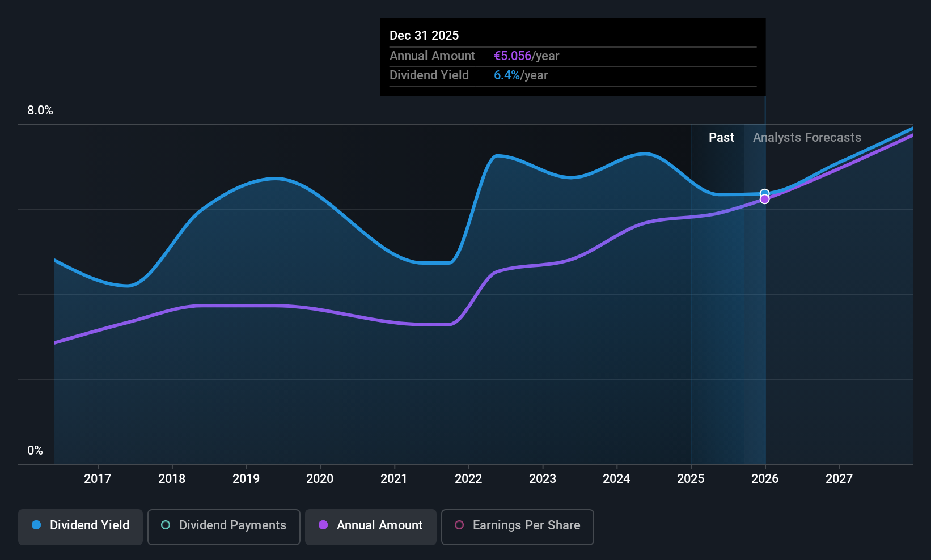Click the 2023 x-axis year label

[x=543, y=478]
